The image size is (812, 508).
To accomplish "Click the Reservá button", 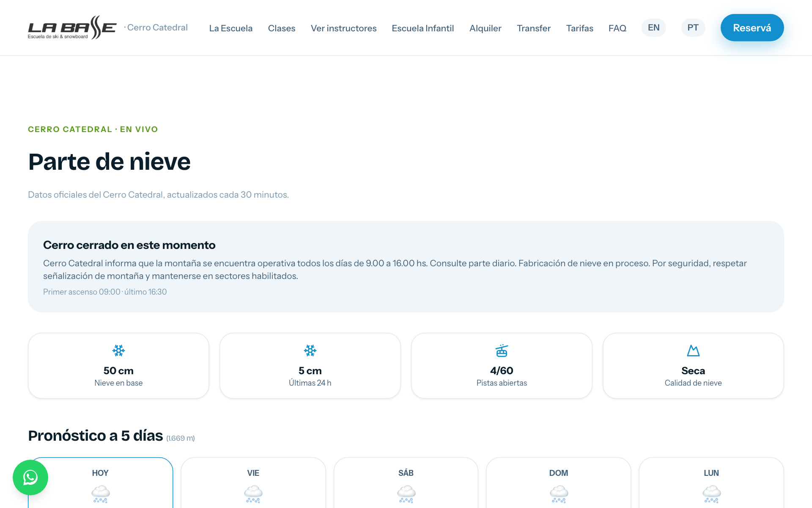I will 752,28.
